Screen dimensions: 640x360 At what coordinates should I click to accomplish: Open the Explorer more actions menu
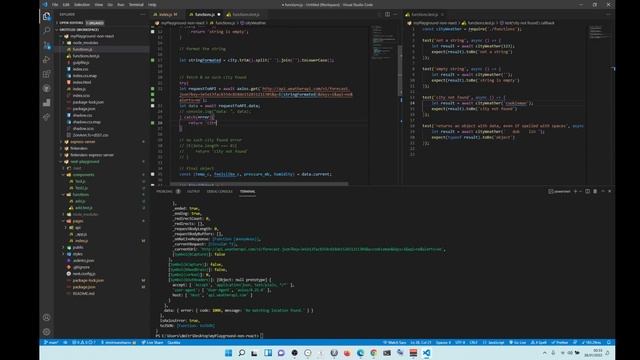143,14
